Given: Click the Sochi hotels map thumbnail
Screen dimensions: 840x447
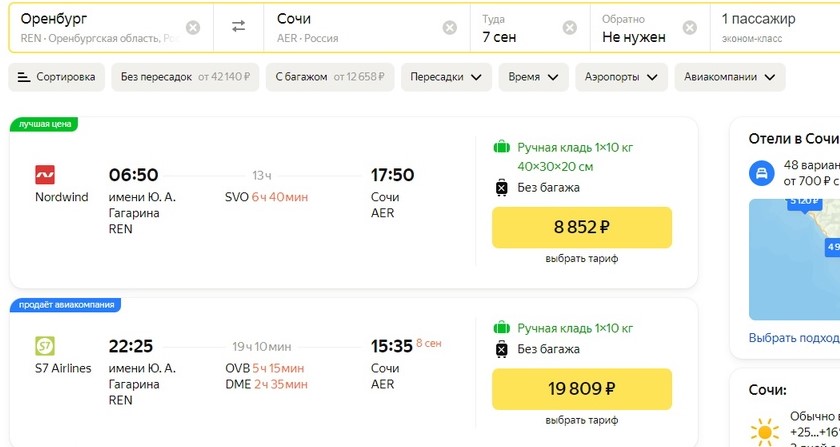Looking at the screenshot, I should click(x=794, y=259).
